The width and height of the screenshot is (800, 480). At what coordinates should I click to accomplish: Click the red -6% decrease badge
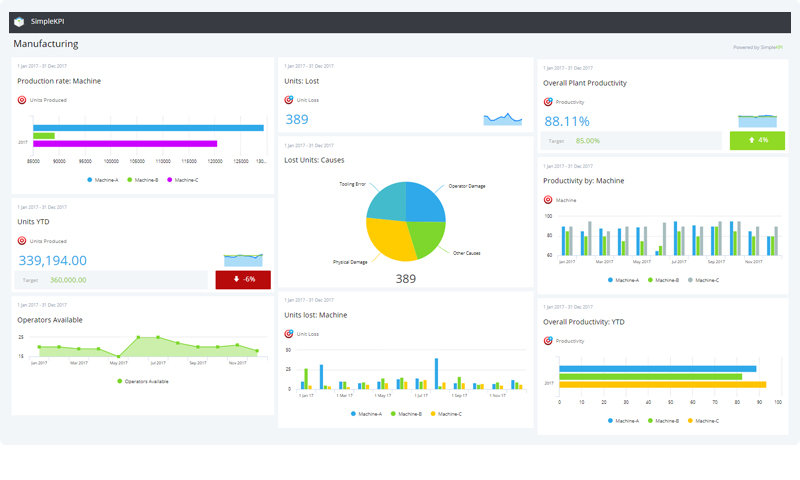[242, 280]
